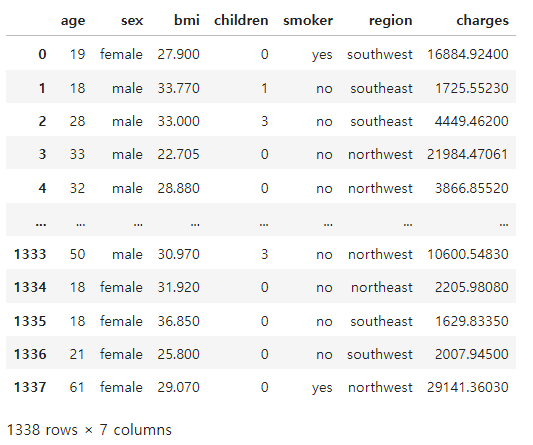
Task: Click the 'age' column header
Action: tap(73, 21)
